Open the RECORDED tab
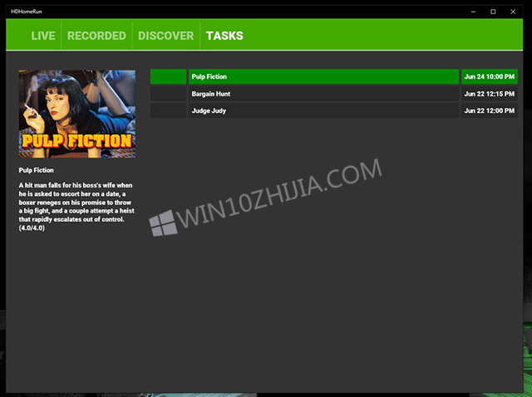The width and height of the screenshot is (532, 397). pos(96,36)
